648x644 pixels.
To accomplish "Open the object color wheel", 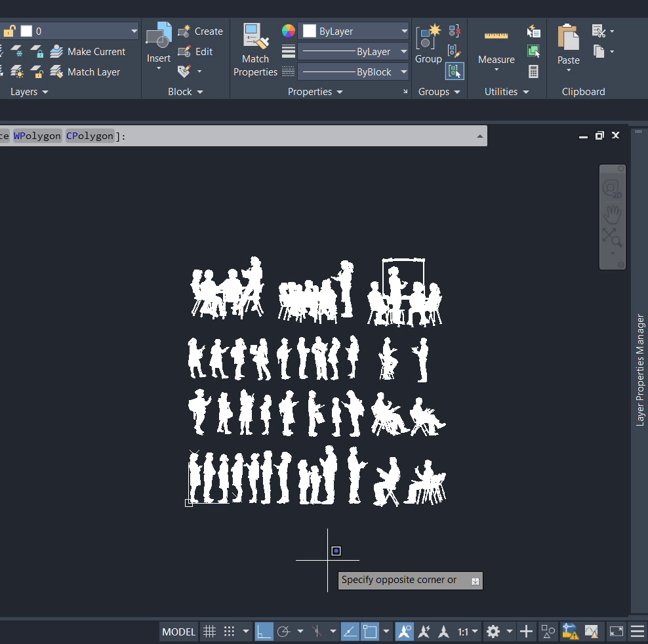I will [289, 31].
